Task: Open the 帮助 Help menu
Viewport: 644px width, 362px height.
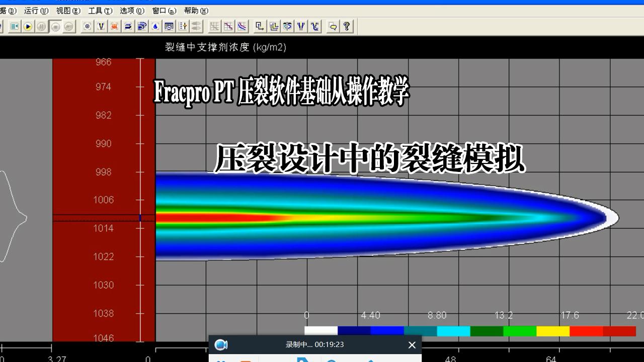Action: pos(195,11)
